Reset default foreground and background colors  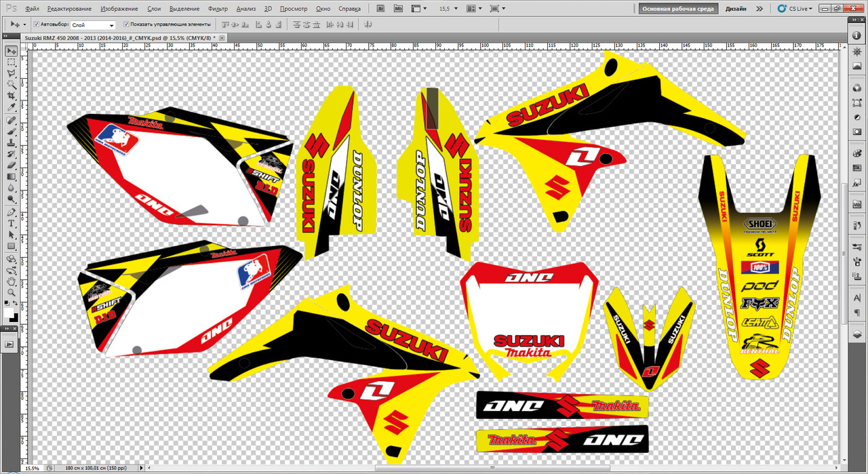point(7,304)
